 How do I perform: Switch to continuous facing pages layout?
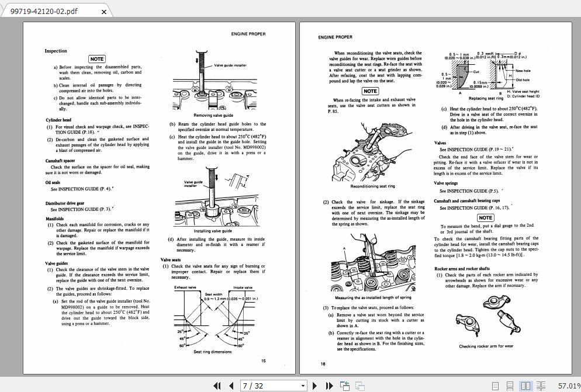click(x=542, y=386)
